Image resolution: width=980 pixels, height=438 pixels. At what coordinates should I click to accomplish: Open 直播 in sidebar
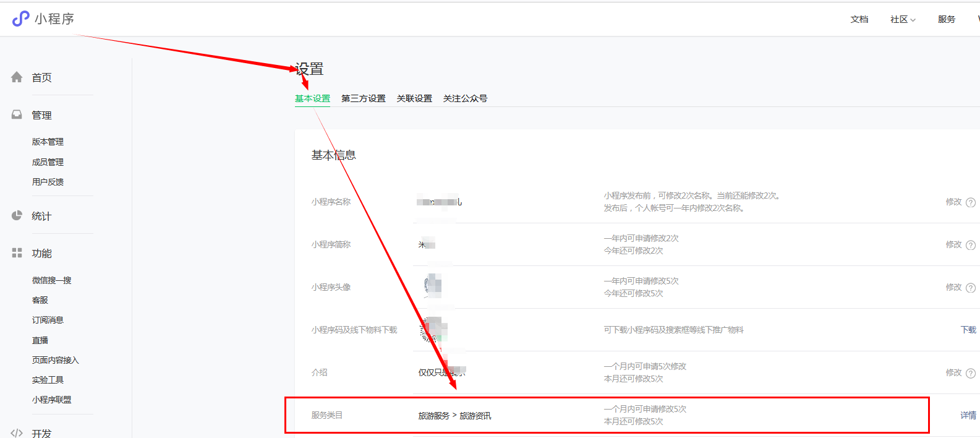click(x=40, y=340)
